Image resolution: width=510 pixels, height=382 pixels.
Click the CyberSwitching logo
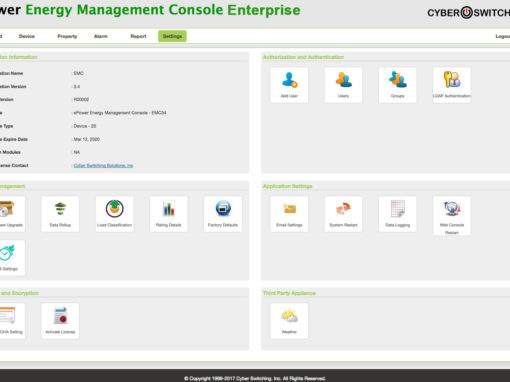[x=468, y=13]
